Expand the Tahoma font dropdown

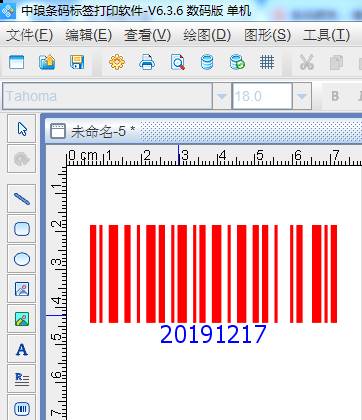click(221, 96)
